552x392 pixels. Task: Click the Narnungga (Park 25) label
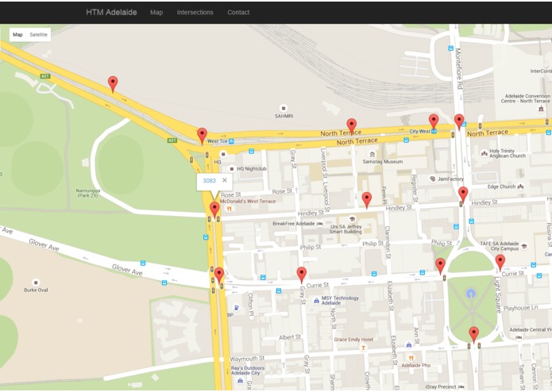click(x=88, y=193)
